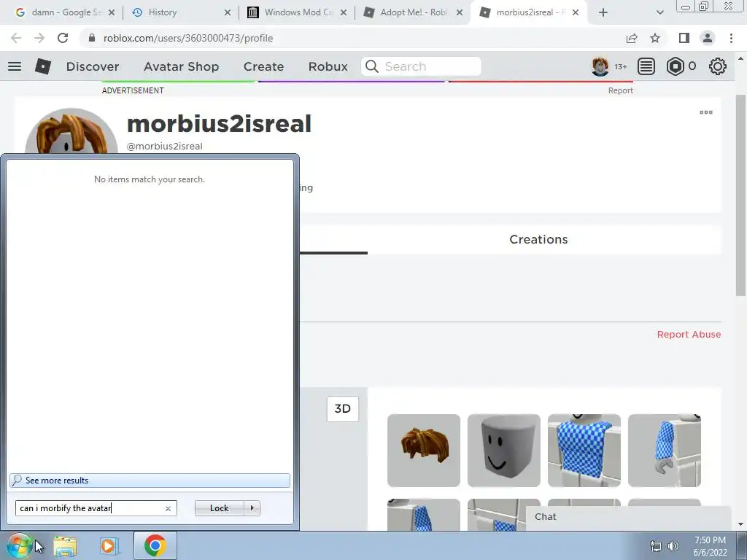Open the brown hair accessory thumbnail

[424, 451]
